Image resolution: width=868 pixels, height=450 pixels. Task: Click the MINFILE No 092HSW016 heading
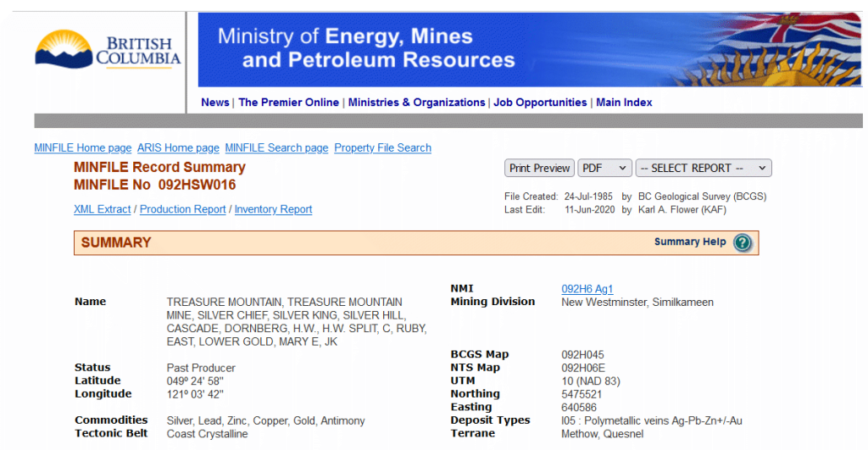[x=155, y=185]
